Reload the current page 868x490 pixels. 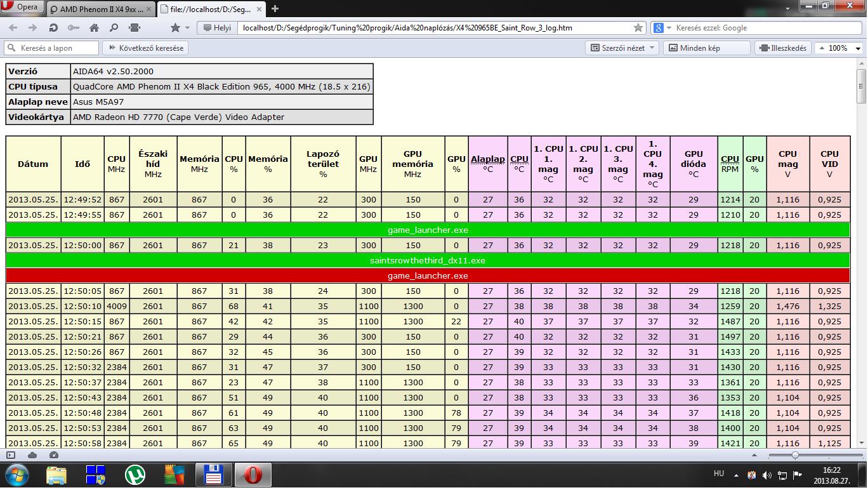click(x=53, y=28)
